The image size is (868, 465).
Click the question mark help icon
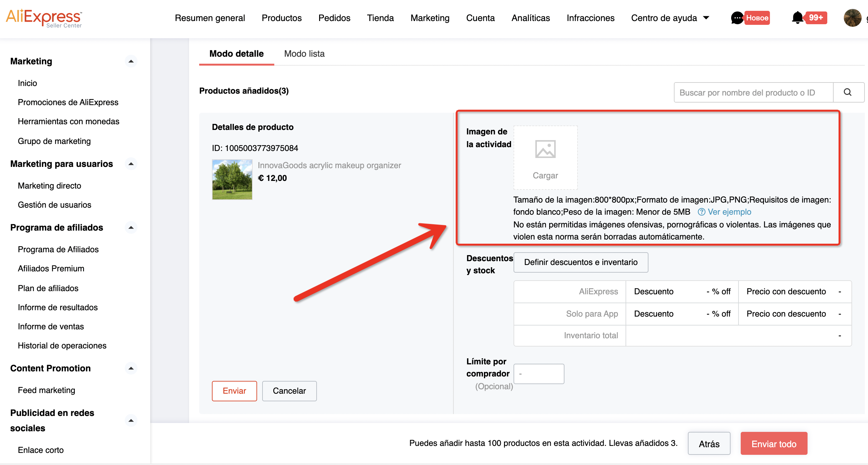701,212
